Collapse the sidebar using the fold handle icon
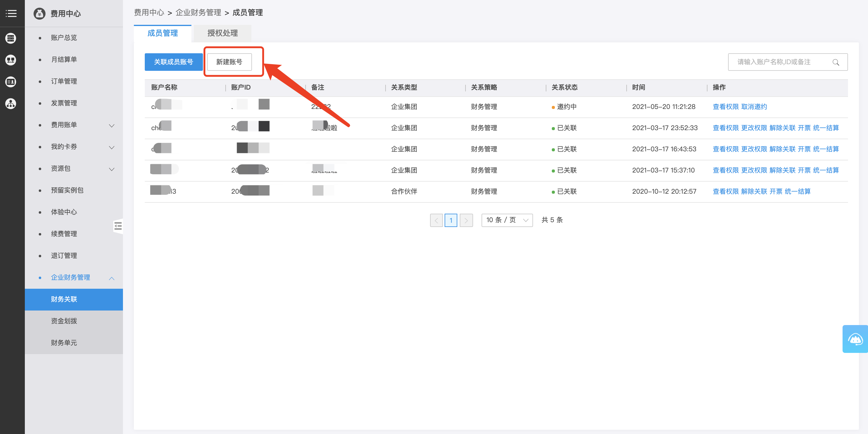This screenshot has height=434, width=868. pyautogui.click(x=118, y=226)
